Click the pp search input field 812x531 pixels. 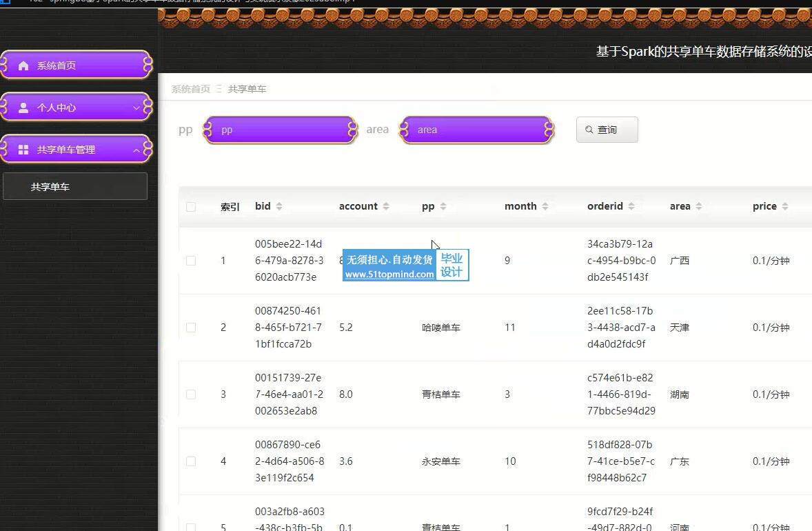pyautogui.click(x=280, y=130)
